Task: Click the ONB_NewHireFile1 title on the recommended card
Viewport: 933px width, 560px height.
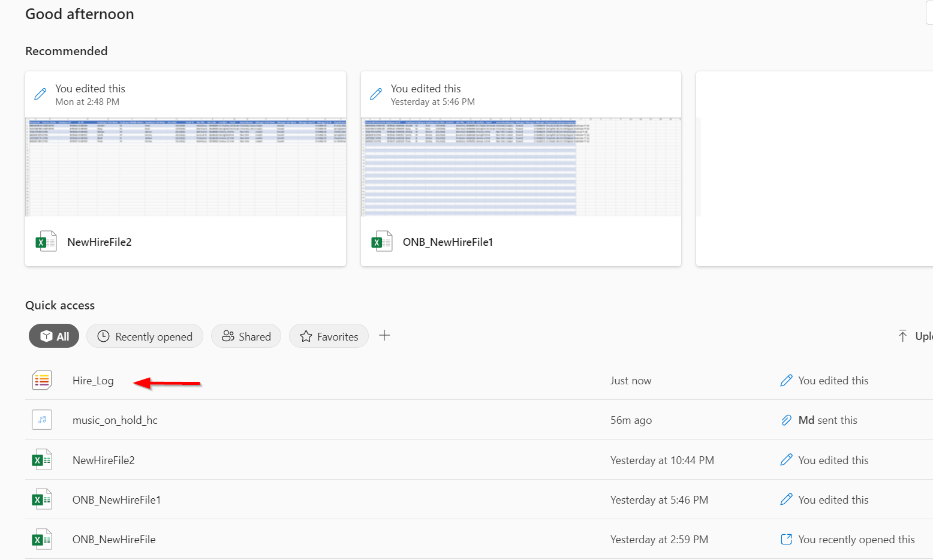Action: pos(448,242)
